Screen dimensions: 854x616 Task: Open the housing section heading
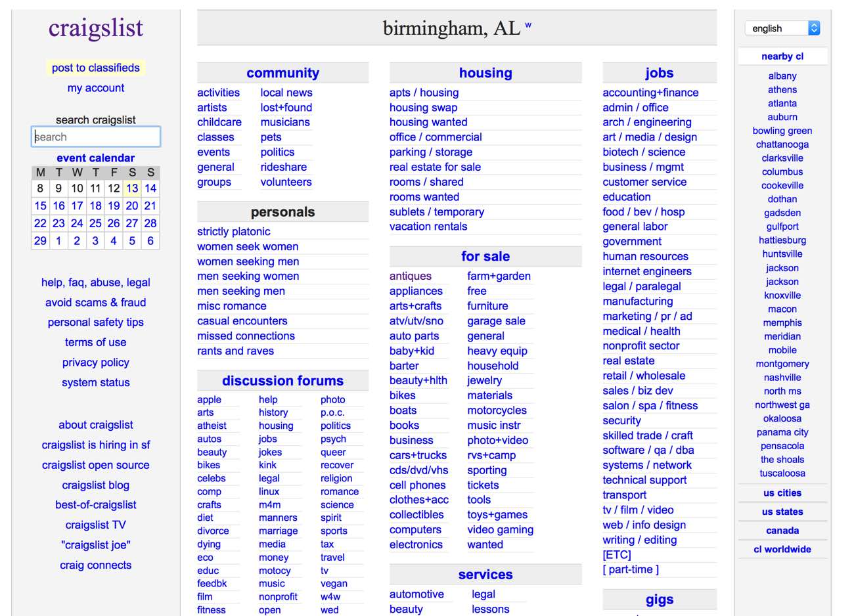coord(485,73)
